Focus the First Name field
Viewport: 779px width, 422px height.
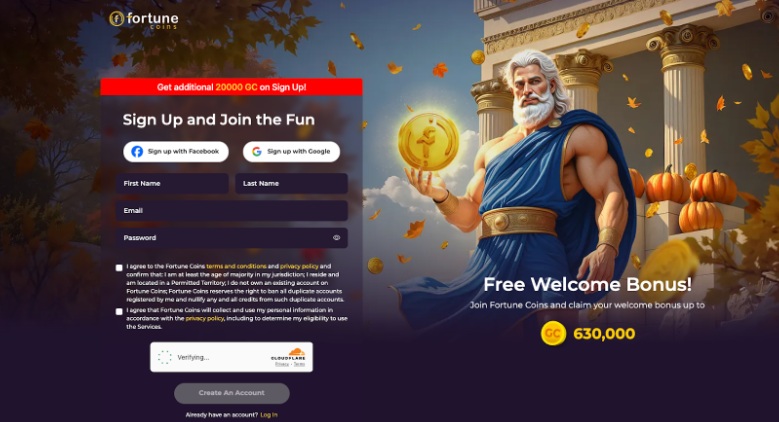[172, 183]
